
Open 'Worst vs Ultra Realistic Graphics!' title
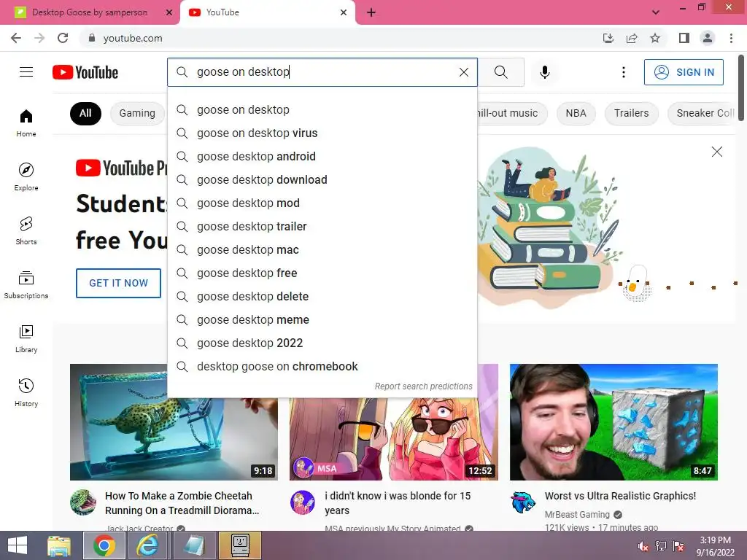tap(620, 496)
